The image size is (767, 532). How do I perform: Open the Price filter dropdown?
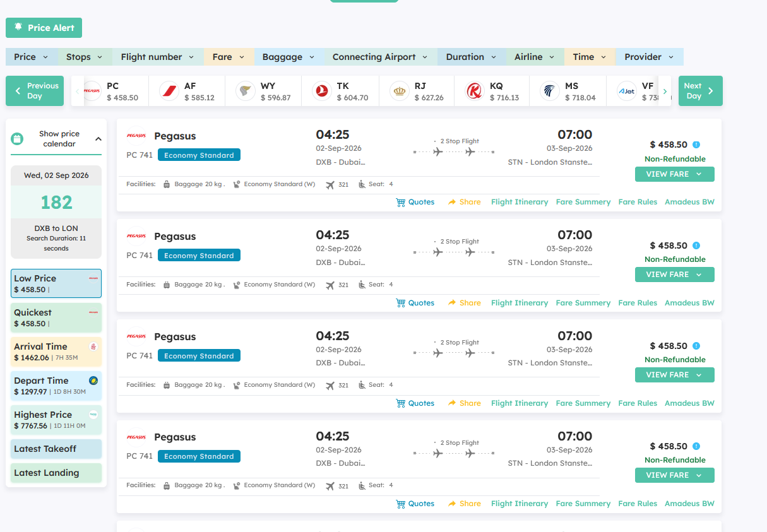pos(32,57)
